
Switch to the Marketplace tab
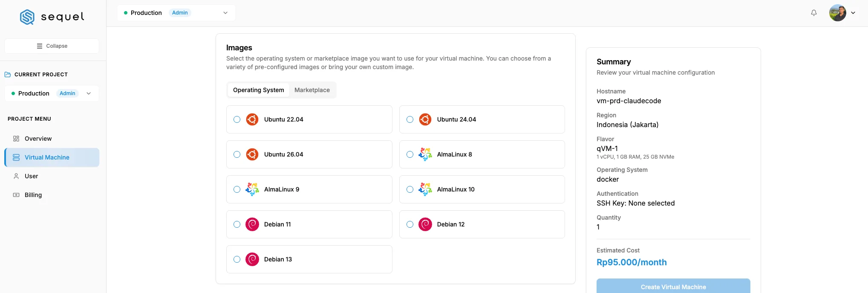click(x=312, y=90)
